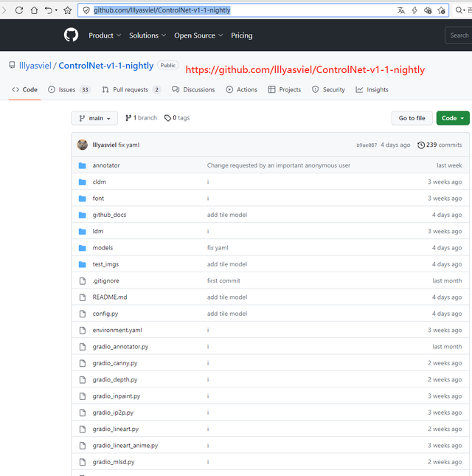Click the cldm folder icon
The width and height of the screenshot is (472, 476).
tap(82, 182)
